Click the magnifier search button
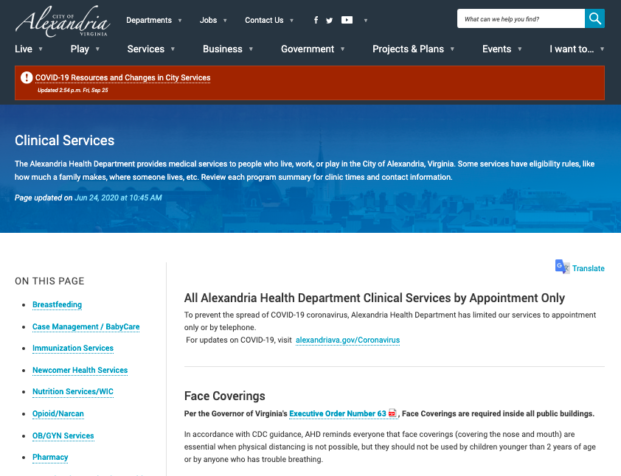621x476 pixels. point(595,18)
